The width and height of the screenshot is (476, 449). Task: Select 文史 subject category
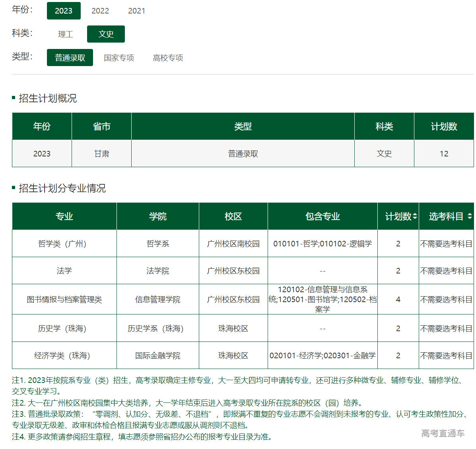tap(106, 34)
